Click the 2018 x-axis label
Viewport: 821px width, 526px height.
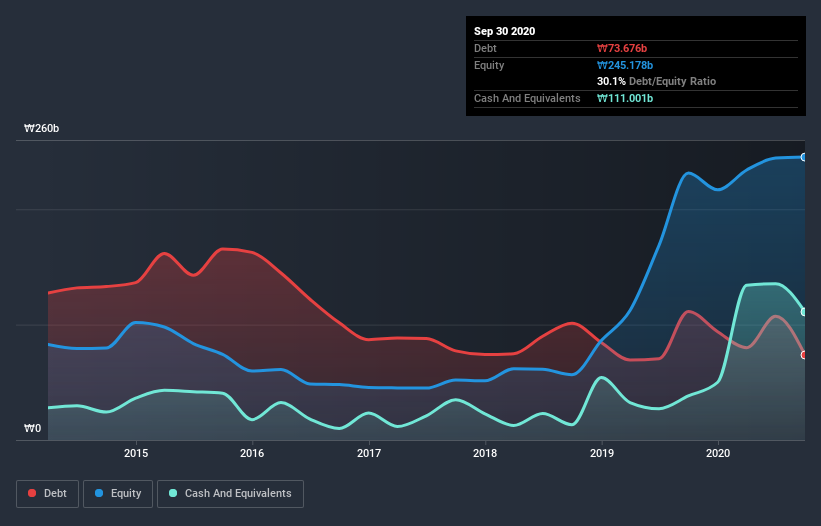(485, 453)
